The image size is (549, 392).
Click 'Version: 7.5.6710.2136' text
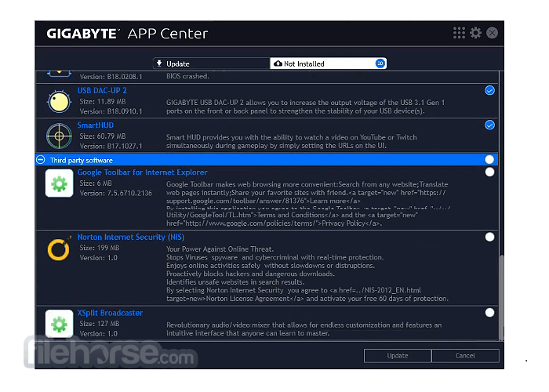click(116, 193)
